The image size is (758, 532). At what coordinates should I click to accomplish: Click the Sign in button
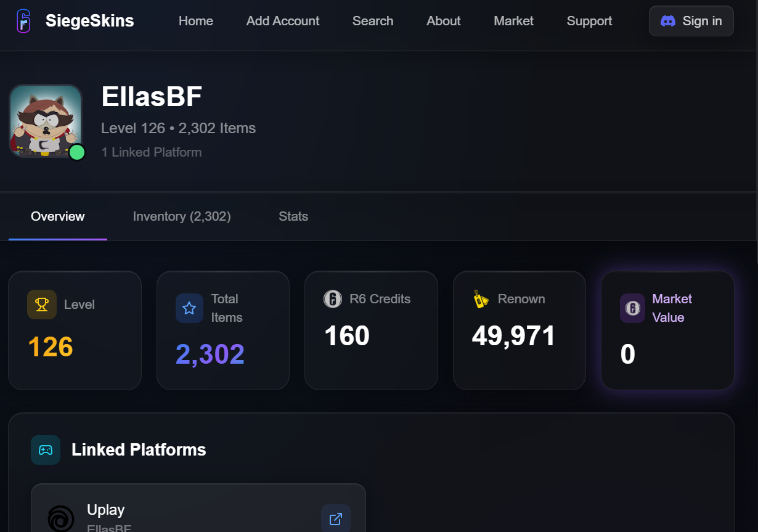click(x=691, y=21)
